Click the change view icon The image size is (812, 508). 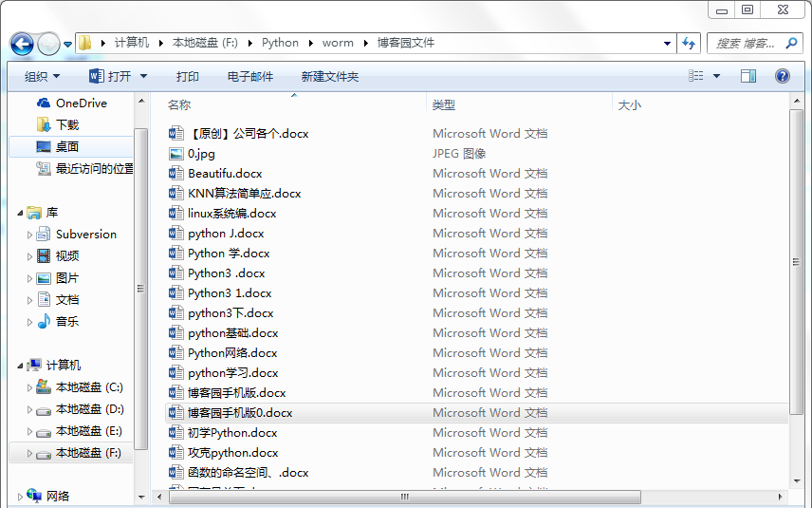pyautogui.click(x=696, y=76)
